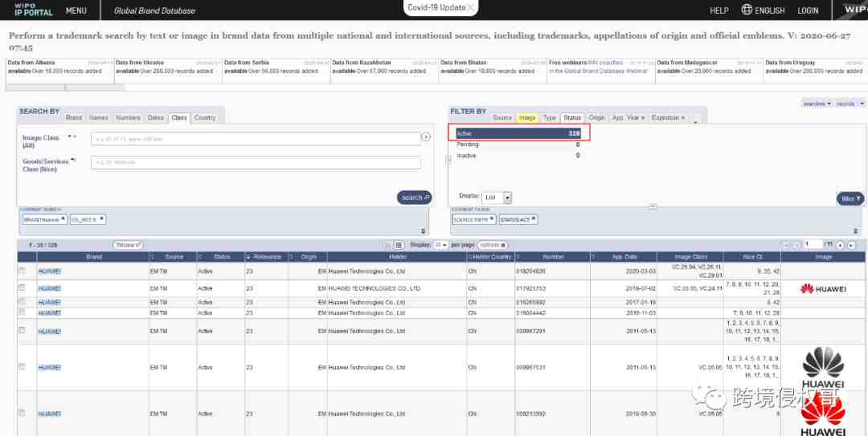Open Image Class helper arrow icon

(x=426, y=137)
